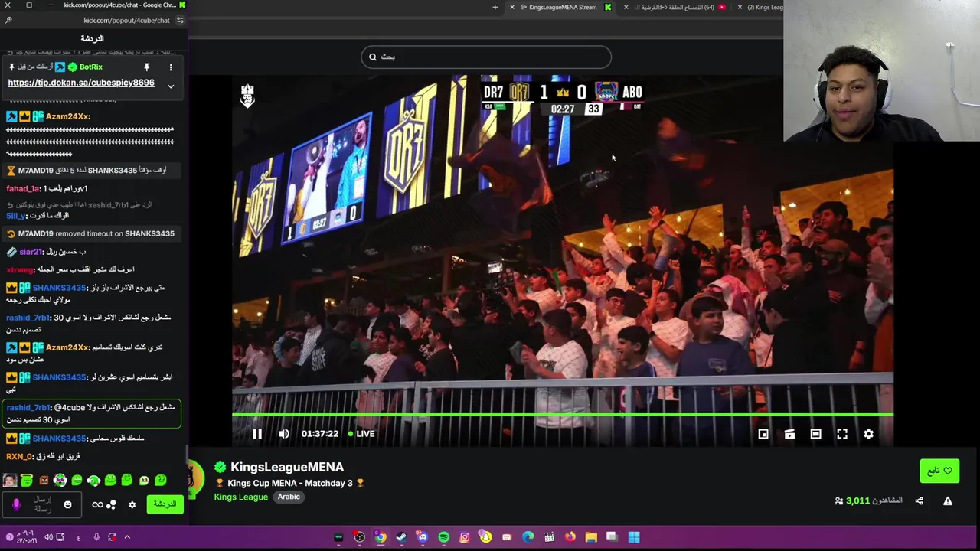This screenshot has height=551, width=980.
Task: Open Snapchat from the taskbar
Action: (485, 537)
